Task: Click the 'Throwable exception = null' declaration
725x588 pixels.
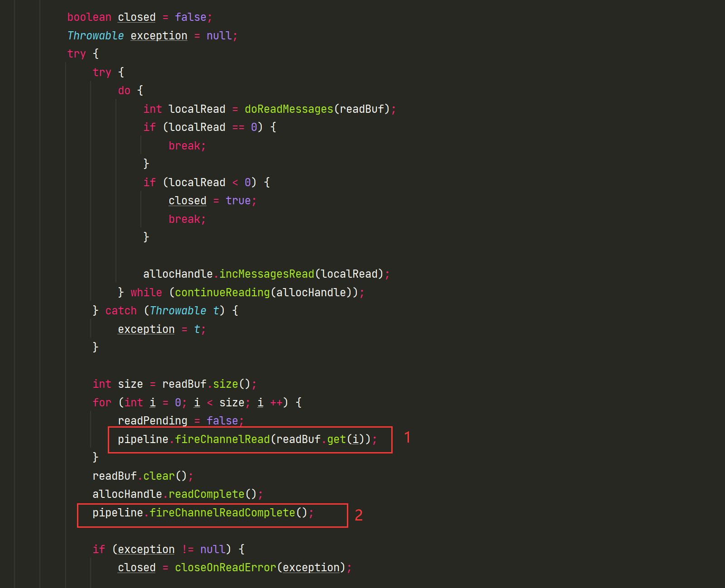Action: point(153,36)
